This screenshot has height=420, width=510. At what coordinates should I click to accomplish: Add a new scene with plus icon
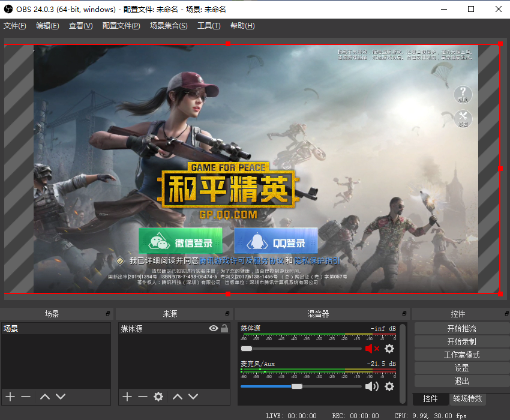[10, 397]
